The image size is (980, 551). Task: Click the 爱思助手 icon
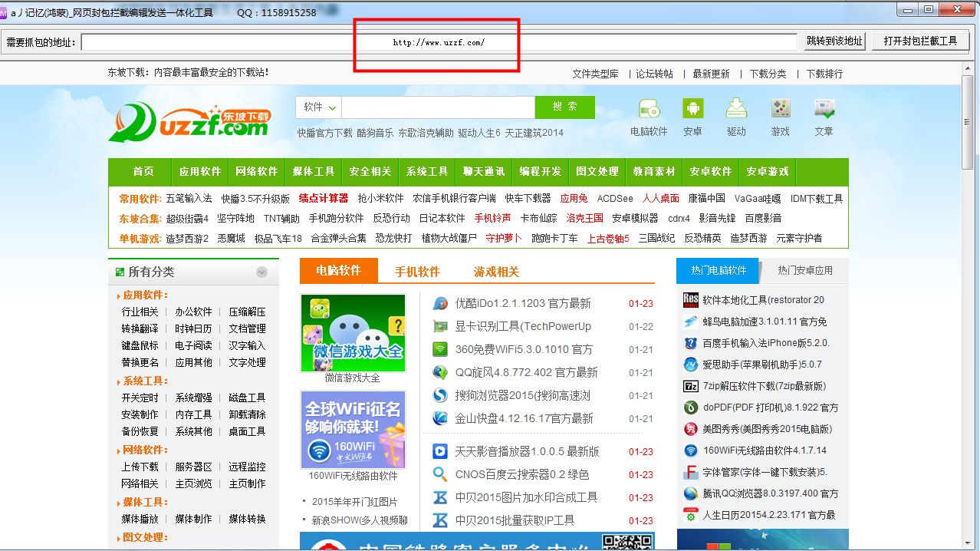[x=691, y=365]
